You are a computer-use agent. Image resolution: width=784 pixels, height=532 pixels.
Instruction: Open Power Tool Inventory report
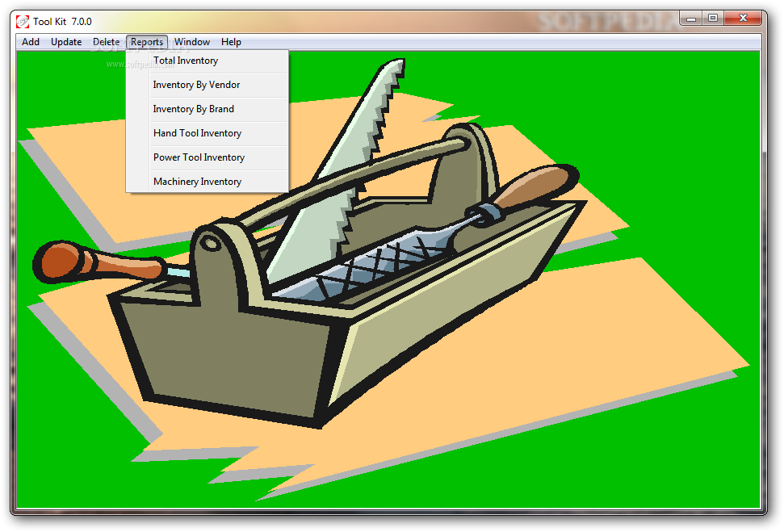click(x=208, y=157)
